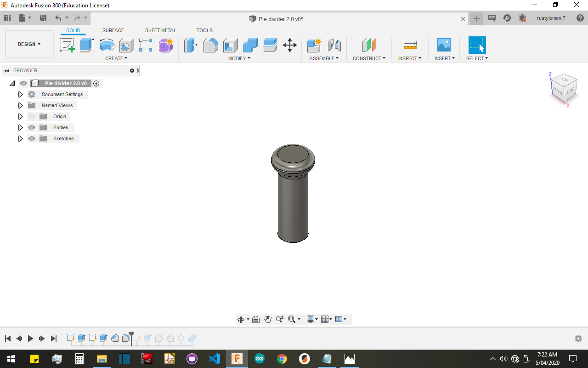
Task: Click the Pan hand tool in navigation bar
Action: click(268, 319)
